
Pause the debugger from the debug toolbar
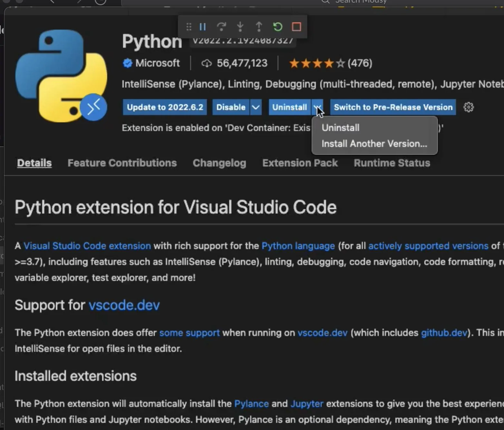point(203,27)
